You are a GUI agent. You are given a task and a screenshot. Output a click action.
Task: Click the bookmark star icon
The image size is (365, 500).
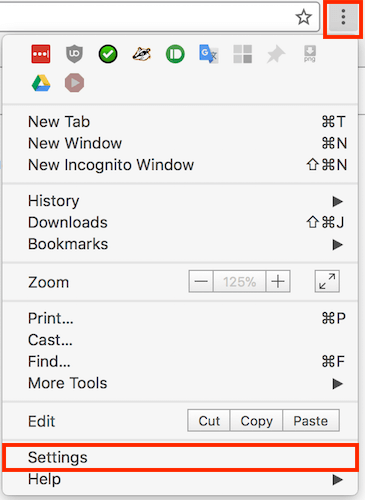point(303,17)
